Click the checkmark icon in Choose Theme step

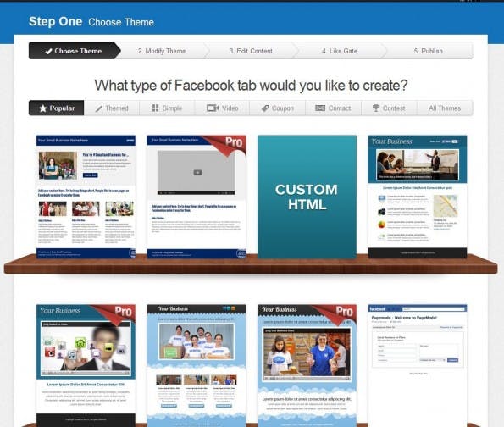[x=48, y=51]
